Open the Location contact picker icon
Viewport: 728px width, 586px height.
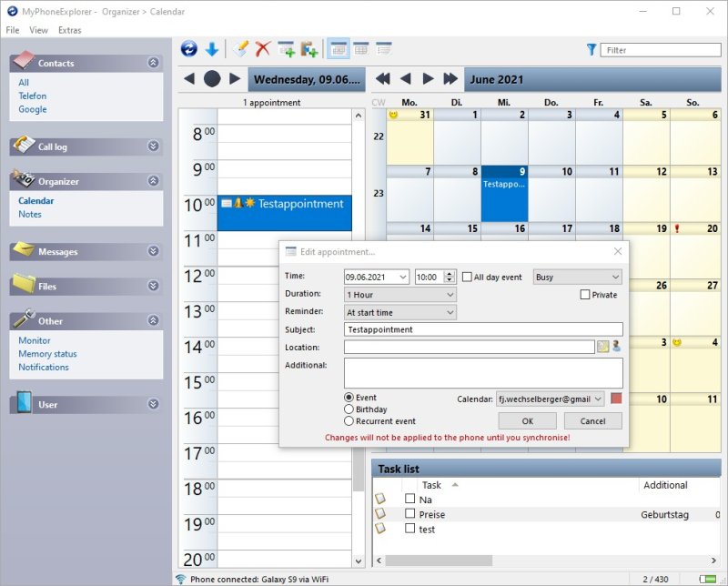pyautogui.click(x=617, y=347)
